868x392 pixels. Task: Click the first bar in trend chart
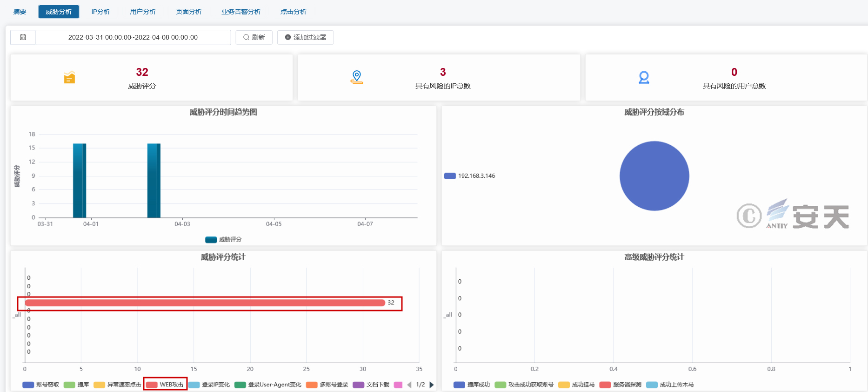point(80,181)
